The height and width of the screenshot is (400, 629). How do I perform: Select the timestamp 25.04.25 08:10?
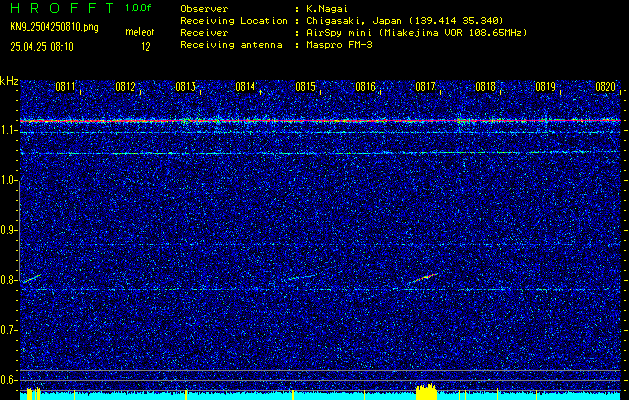(42, 47)
